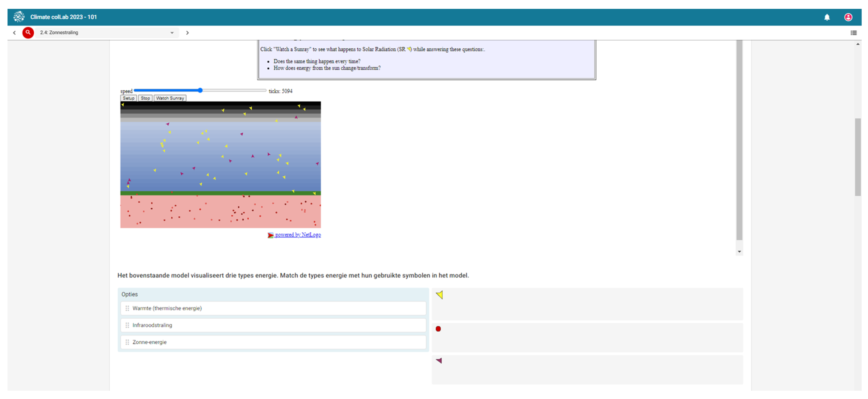Go to previous page chevron

point(14,33)
